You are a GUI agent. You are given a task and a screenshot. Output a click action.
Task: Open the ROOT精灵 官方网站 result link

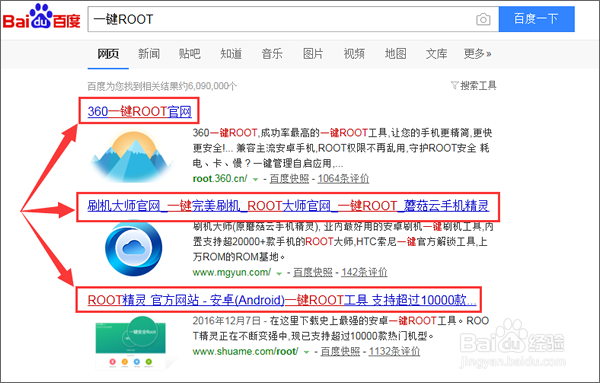(x=282, y=300)
